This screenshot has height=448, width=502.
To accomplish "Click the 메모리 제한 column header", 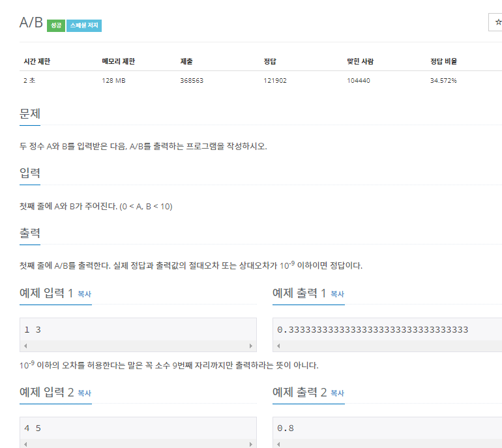I will coord(119,61).
